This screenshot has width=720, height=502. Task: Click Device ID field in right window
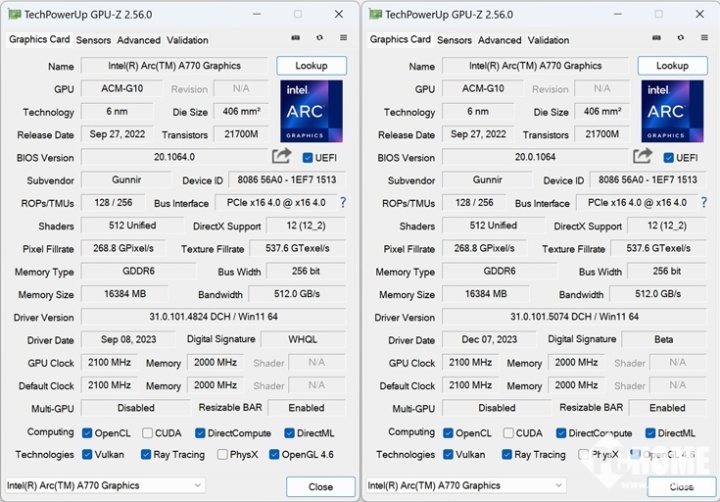pyautogui.click(x=648, y=180)
